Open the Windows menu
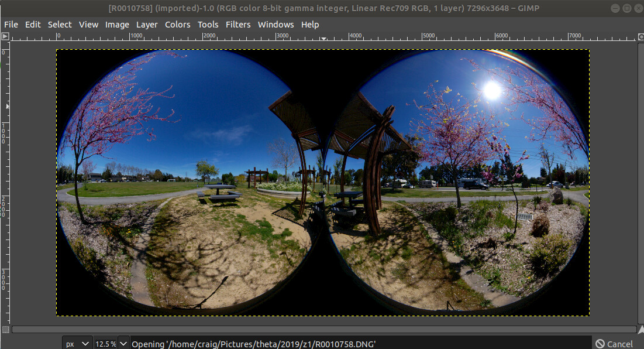The image size is (644, 349). pos(275,25)
